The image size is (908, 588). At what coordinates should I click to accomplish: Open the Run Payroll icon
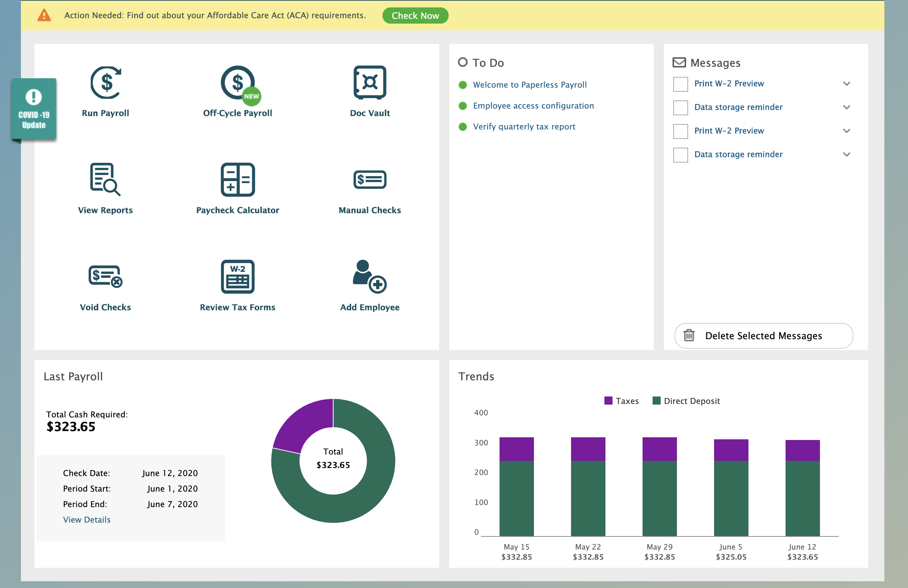pos(106,83)
